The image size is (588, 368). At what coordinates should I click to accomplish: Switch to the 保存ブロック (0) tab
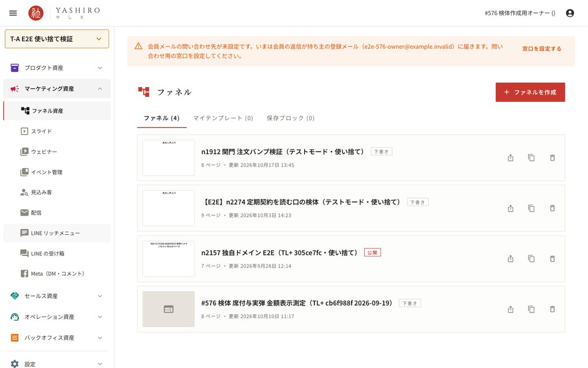click(x=290, y=118)
